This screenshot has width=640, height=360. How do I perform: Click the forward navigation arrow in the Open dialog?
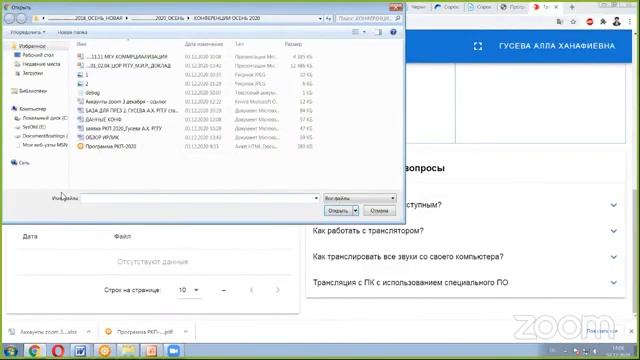(21, 18)
